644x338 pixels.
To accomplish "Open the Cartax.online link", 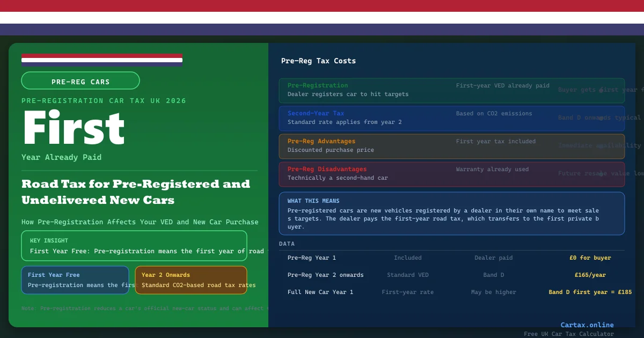I will click(587, 325).
